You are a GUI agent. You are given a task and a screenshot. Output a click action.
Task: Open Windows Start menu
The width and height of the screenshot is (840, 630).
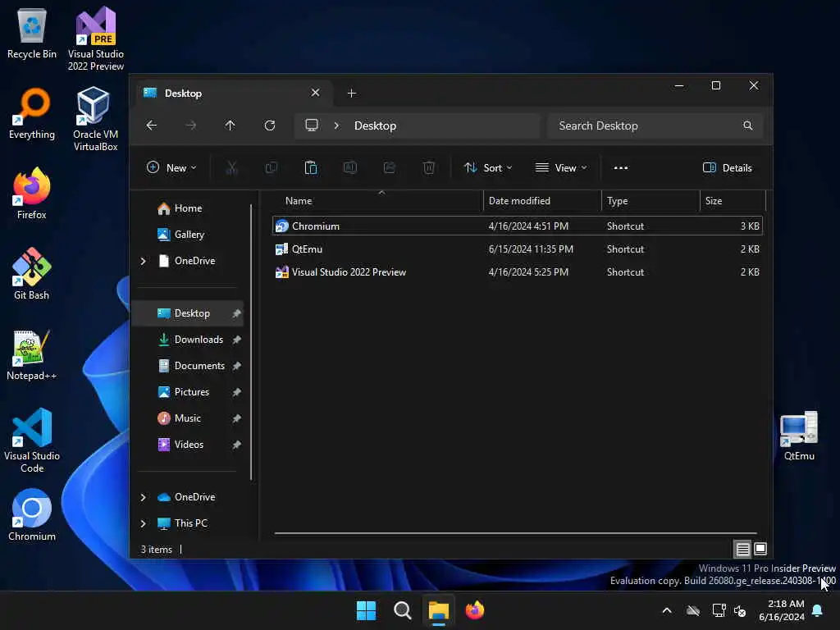click(367, 610)
